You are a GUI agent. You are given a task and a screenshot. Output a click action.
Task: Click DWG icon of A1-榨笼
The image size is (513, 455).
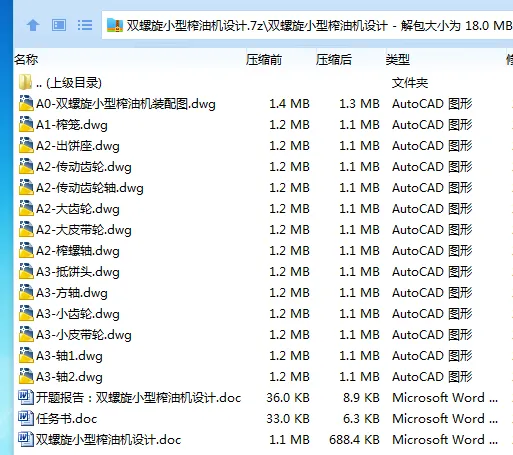tap(26, 124)
